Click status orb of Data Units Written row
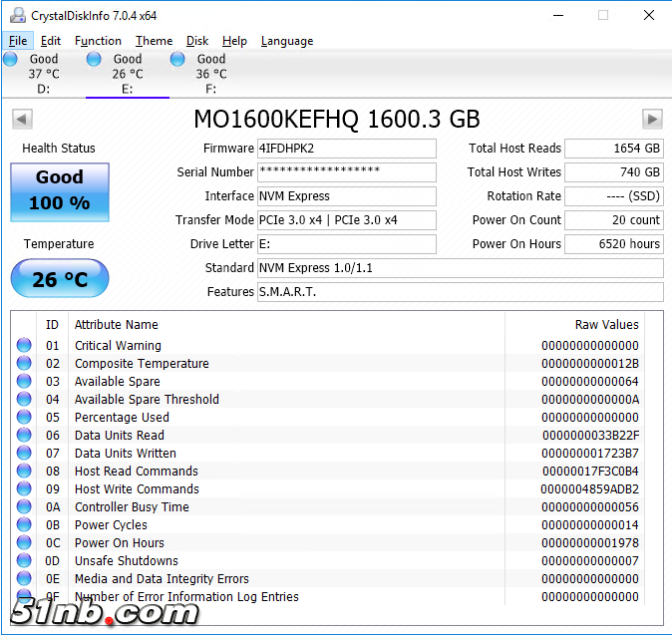This screenshot has height=635, width=672. pos(24,453)
